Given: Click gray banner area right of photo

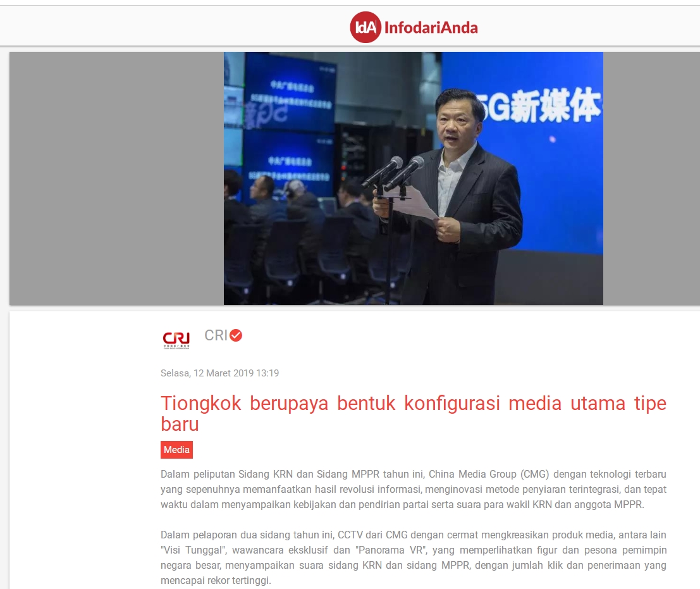Looking at the screenshot, I should pos(650,178).
